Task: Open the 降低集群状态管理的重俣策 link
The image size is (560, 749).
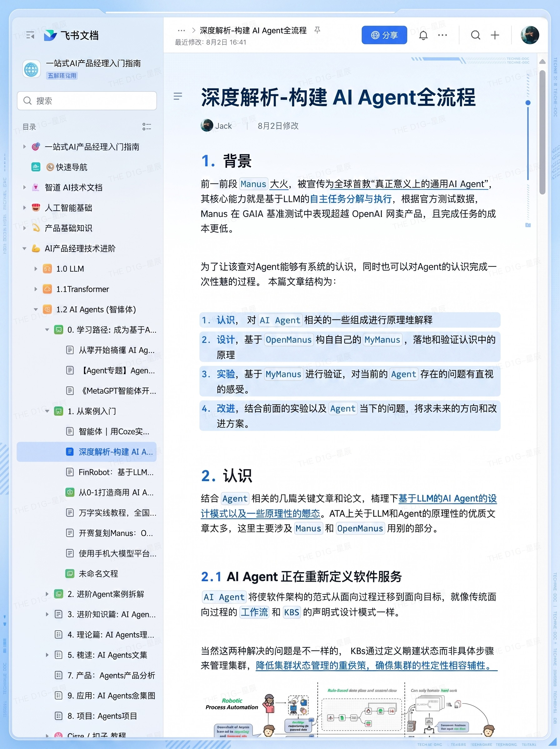Action: [x=311, y=665]
